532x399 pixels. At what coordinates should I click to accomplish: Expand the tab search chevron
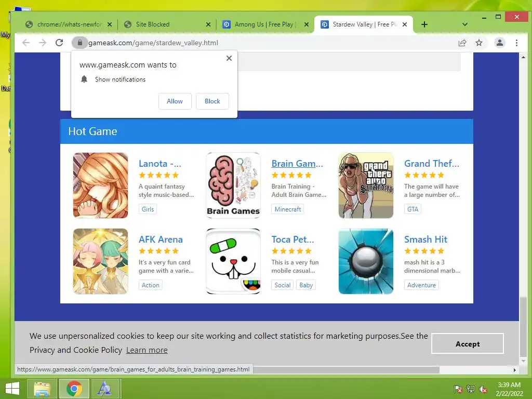pyautogui.click(x=465, y=24)
